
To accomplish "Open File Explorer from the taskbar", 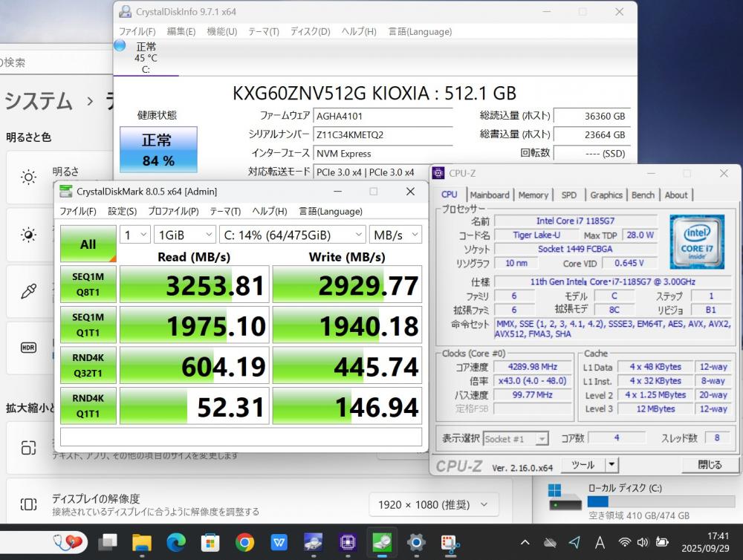I will pos(141,542).
